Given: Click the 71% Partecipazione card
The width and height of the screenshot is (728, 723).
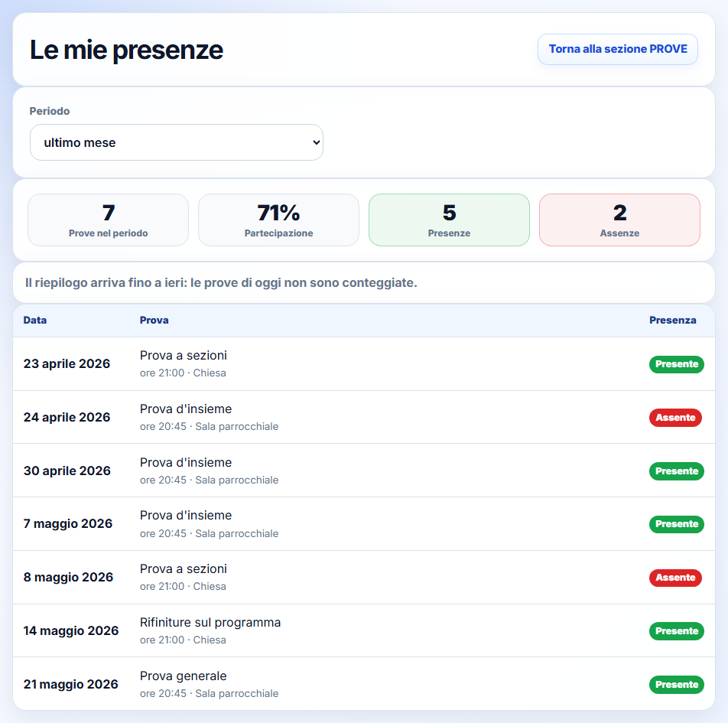Looking at the screenshot, I should click(278, 220).
